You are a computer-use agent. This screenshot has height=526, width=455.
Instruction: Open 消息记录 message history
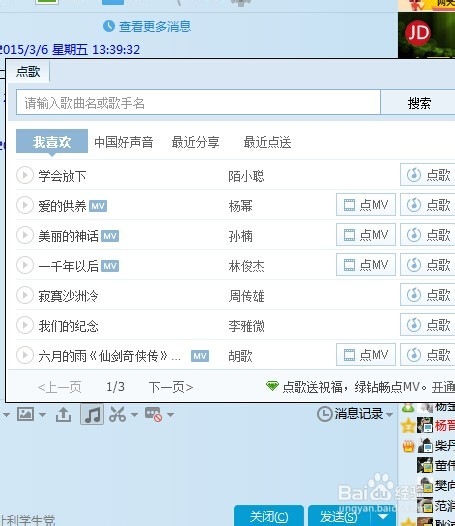click(x=350, y=414)
